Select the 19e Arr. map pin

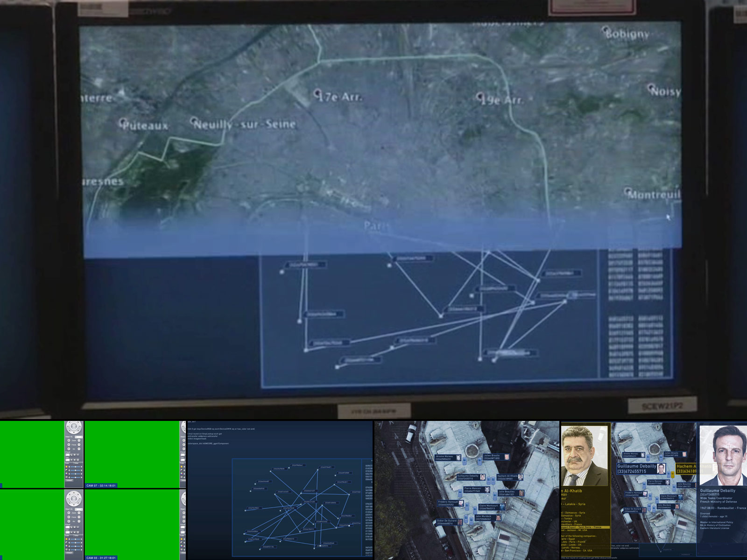[480, 96]
